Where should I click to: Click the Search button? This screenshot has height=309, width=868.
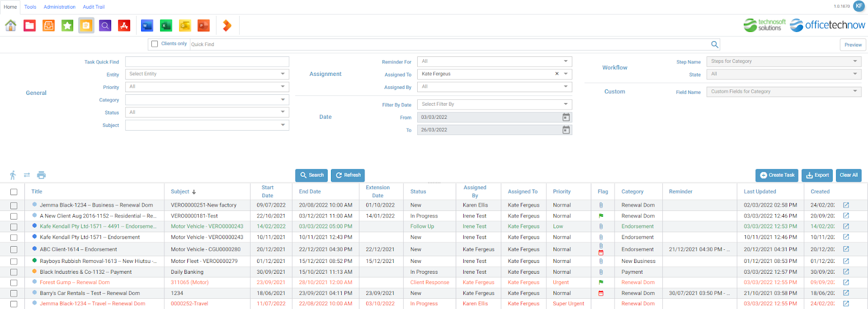tap(311, 175)
